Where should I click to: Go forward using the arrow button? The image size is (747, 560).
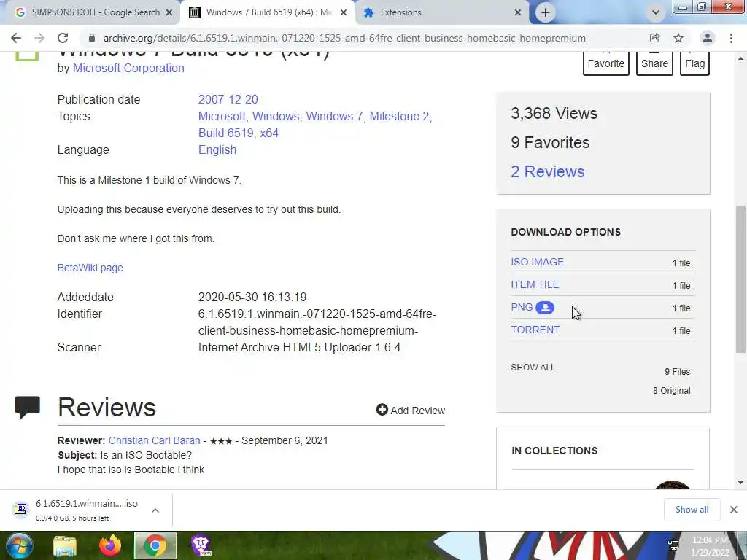[x=39, y=38]
